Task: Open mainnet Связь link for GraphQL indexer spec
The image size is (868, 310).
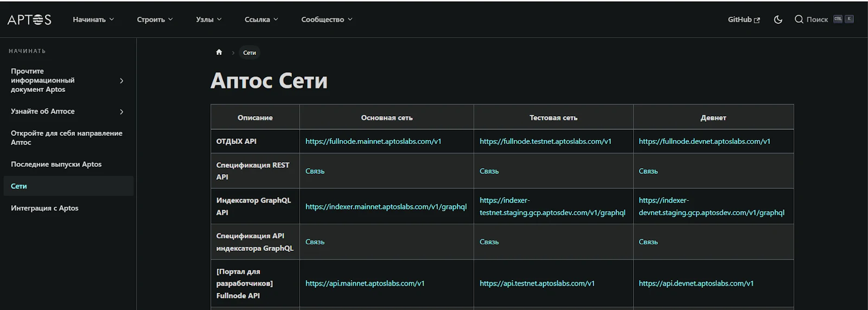Action: (x=315, y=242)
